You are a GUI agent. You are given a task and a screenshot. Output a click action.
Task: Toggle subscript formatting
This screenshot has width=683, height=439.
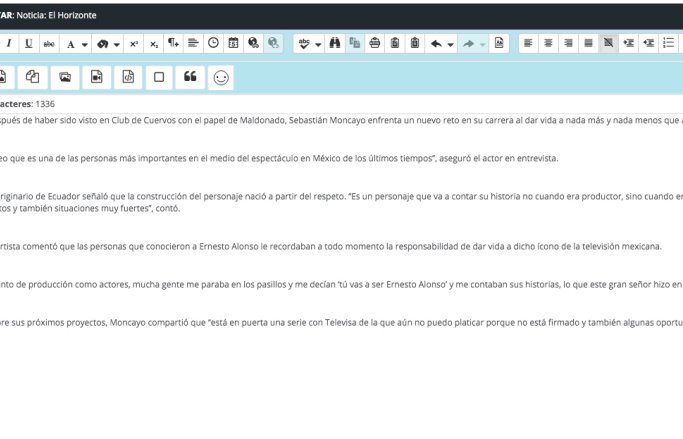[154, 44]
